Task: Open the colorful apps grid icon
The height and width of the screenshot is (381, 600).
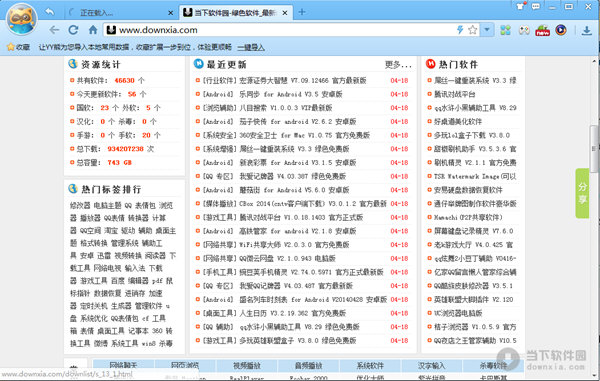Action: coord(505,30)
